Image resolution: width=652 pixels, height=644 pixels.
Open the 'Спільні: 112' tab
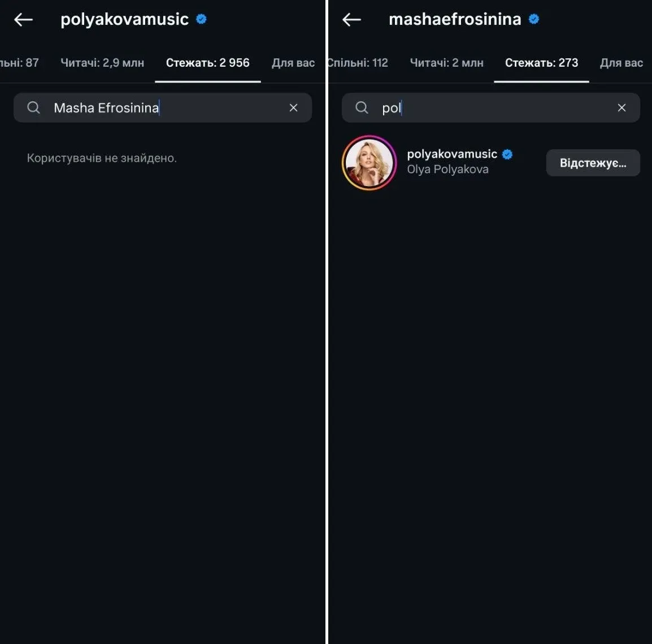(x=358, y=63)
